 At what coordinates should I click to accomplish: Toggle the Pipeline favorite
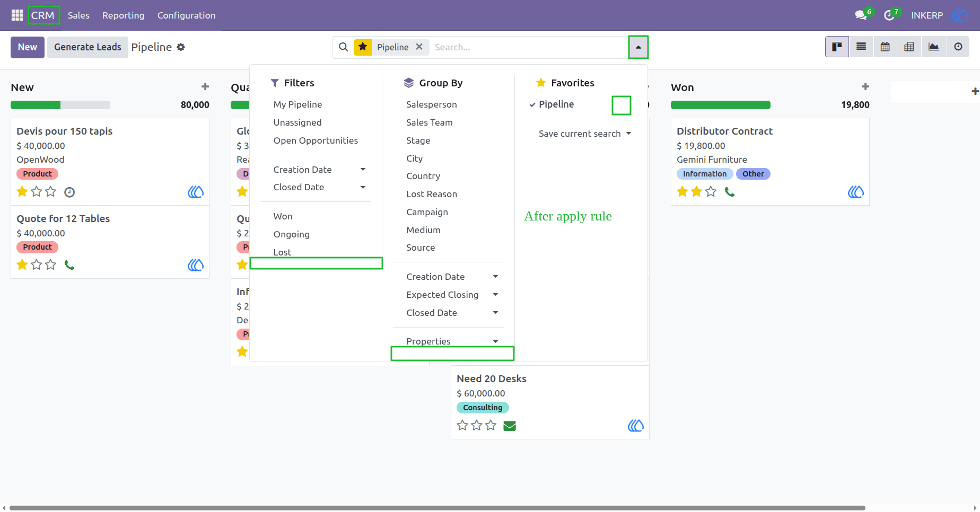[x=556, y=104]
